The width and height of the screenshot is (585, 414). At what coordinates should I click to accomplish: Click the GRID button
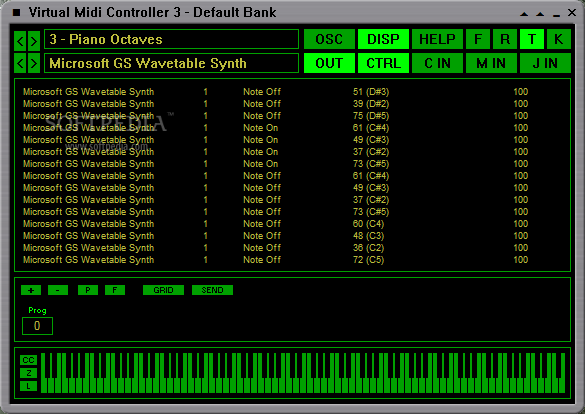click(x=163, y=290)
